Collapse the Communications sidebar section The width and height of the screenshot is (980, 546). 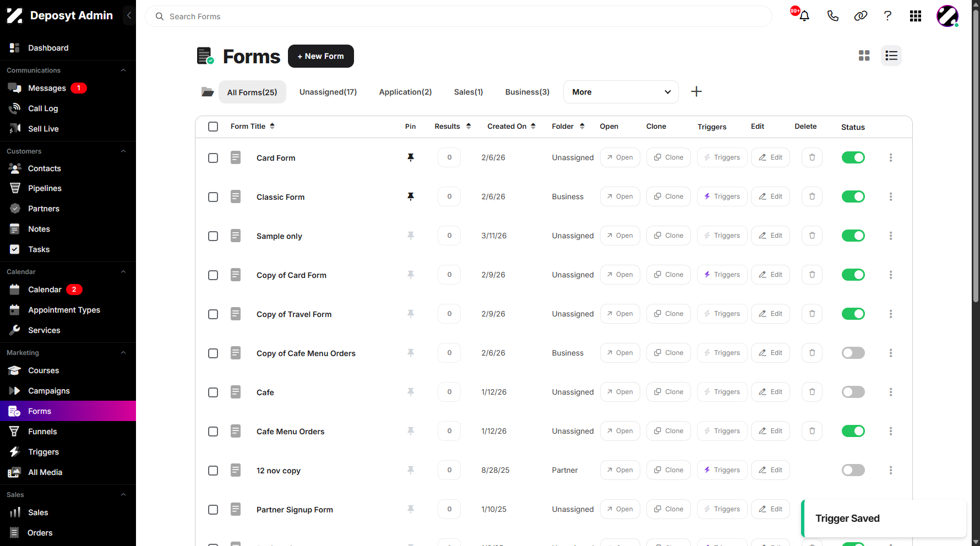[x=123, y=70]
